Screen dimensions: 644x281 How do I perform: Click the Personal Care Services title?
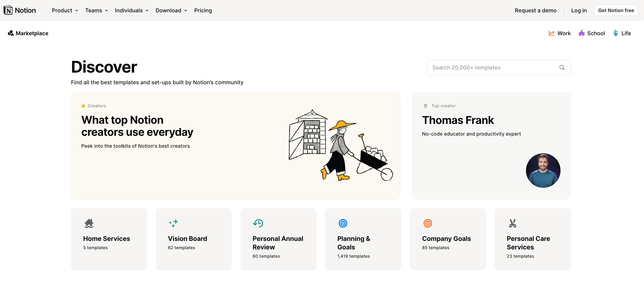pos(528,243)
